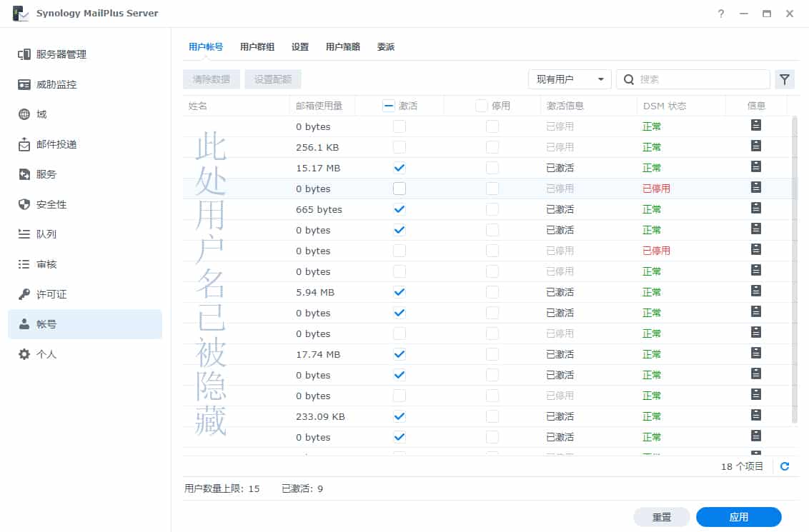Open the 现有用户 dropdown

[570, 79]
